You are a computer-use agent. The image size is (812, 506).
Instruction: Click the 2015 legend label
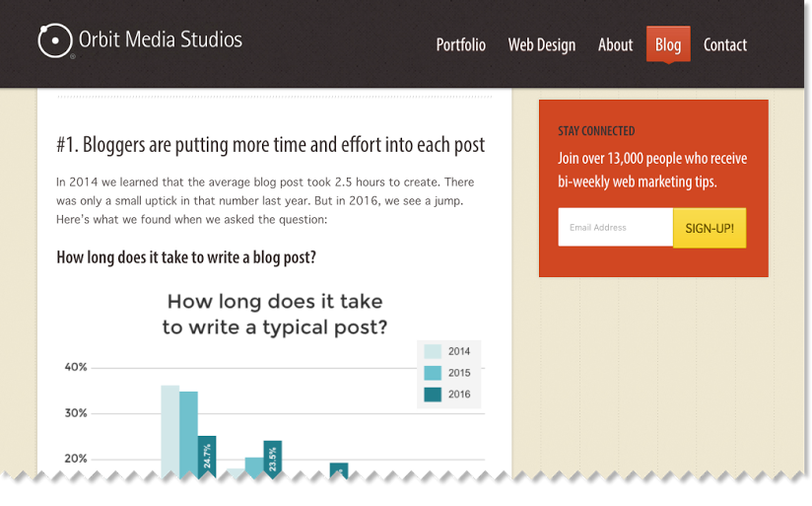[x=459, y=373]
